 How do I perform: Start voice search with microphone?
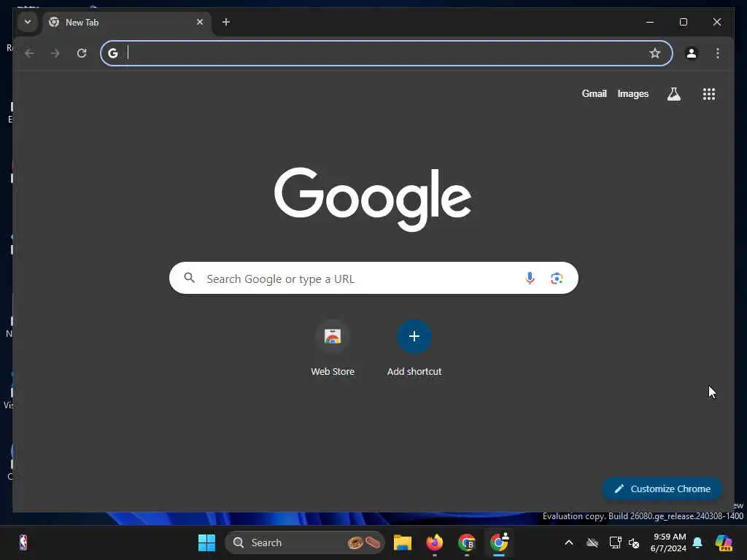(530, 278)
